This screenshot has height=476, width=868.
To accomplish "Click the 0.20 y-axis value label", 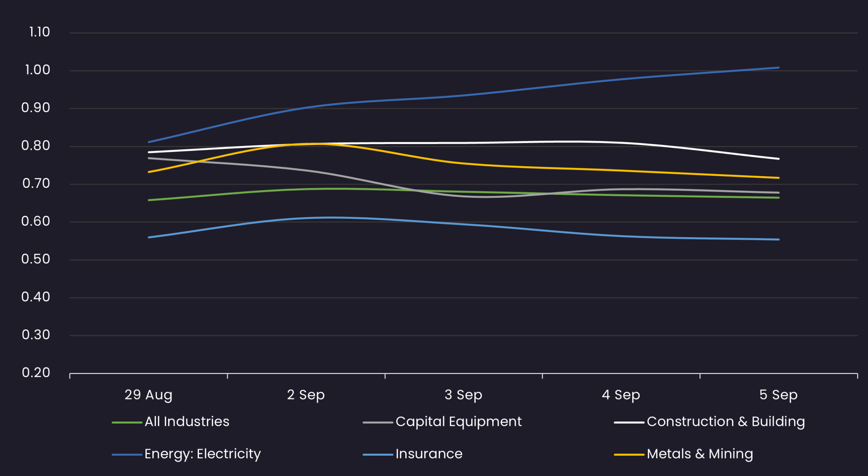I will pos(36,373).
